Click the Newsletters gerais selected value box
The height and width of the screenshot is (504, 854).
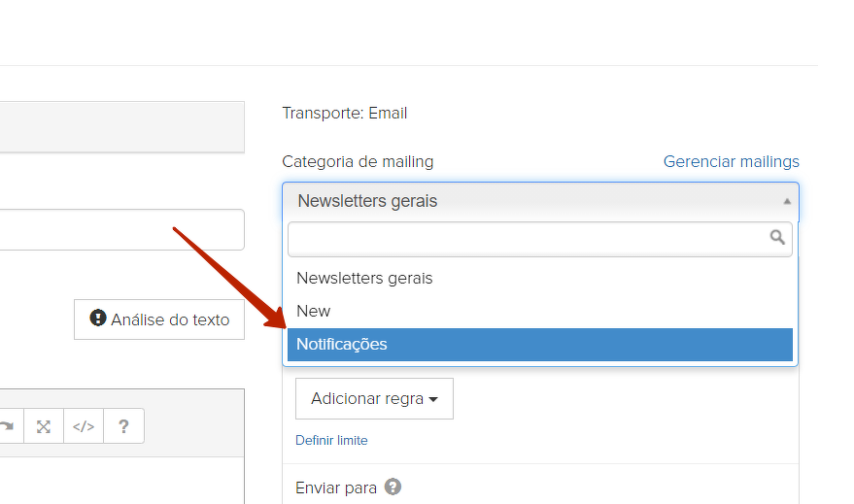525,202
